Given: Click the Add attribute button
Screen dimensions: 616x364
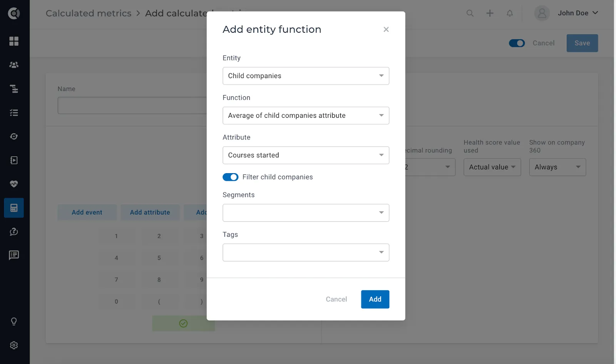Looking at the screenshot, I should click(150, 212).
